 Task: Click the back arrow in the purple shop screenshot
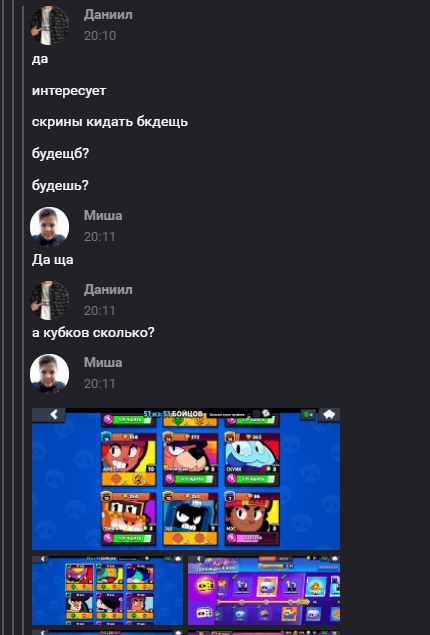coord(198,559)
